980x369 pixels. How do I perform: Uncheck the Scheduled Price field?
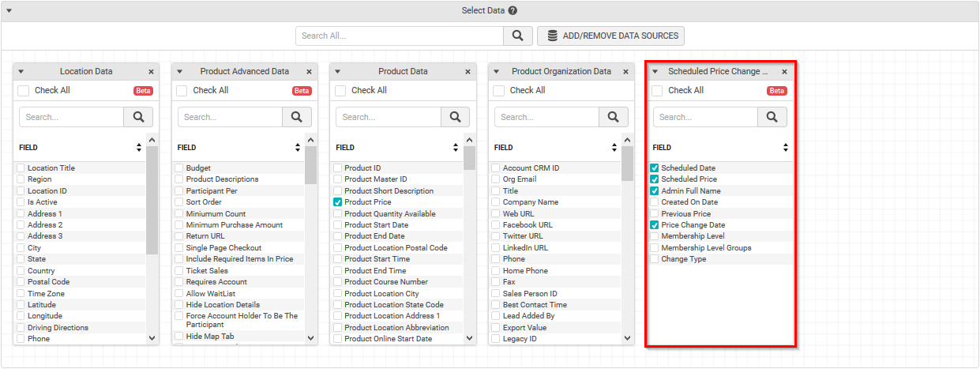(x=655, y=179)
